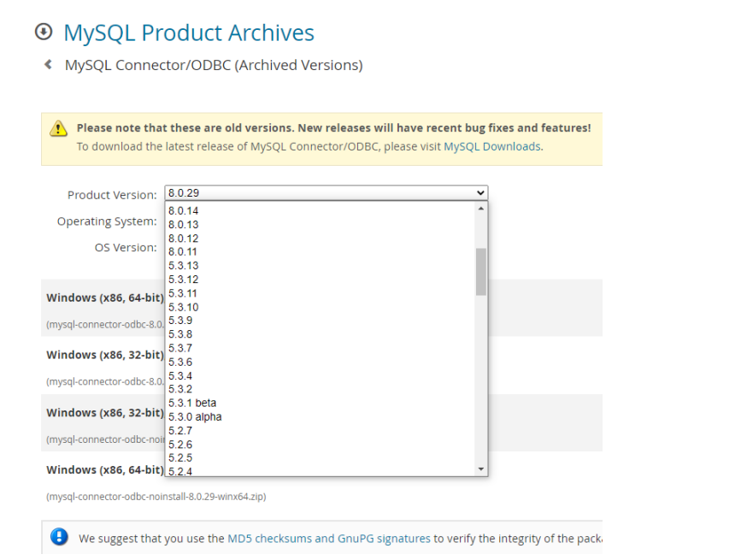Select version 5.2.5 from the list
741x560 pixels.
(180, 458)
